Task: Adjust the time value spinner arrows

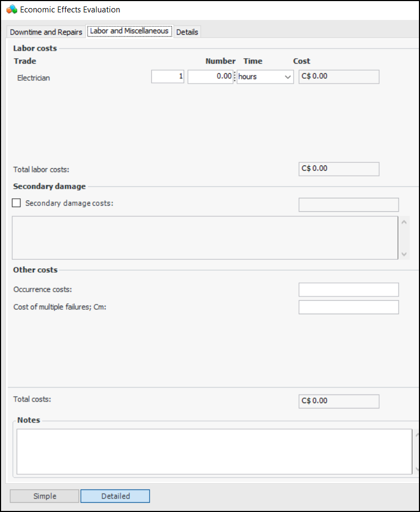Action: (234, 77)
